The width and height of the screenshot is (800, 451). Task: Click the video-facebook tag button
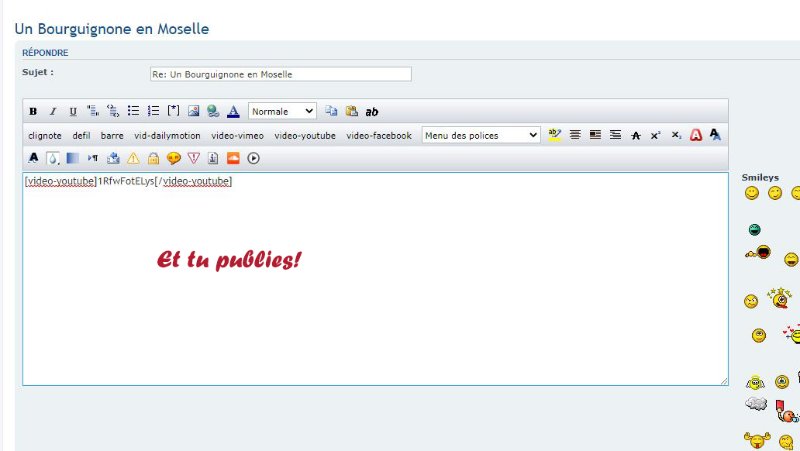coord(379,135)
